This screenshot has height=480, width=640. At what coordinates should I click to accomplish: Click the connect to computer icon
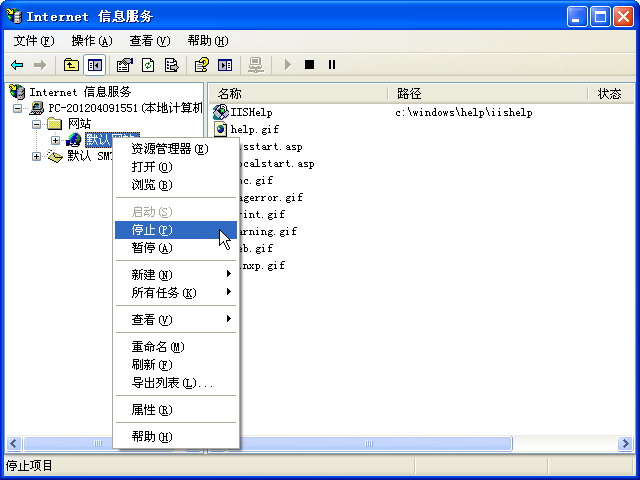click(256, 65)
